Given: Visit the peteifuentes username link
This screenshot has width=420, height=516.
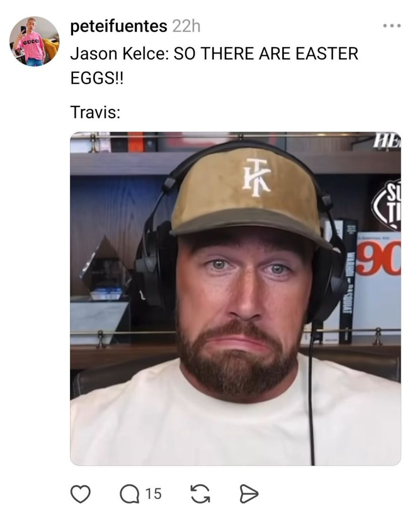Looking at the screenshot, I should point(118,26).
